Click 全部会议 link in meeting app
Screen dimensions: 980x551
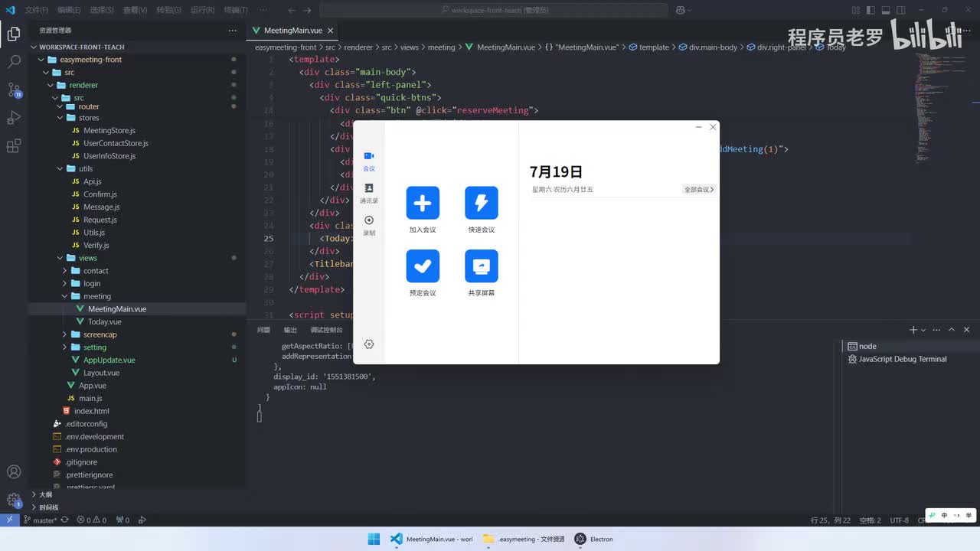tap(698, 189)
